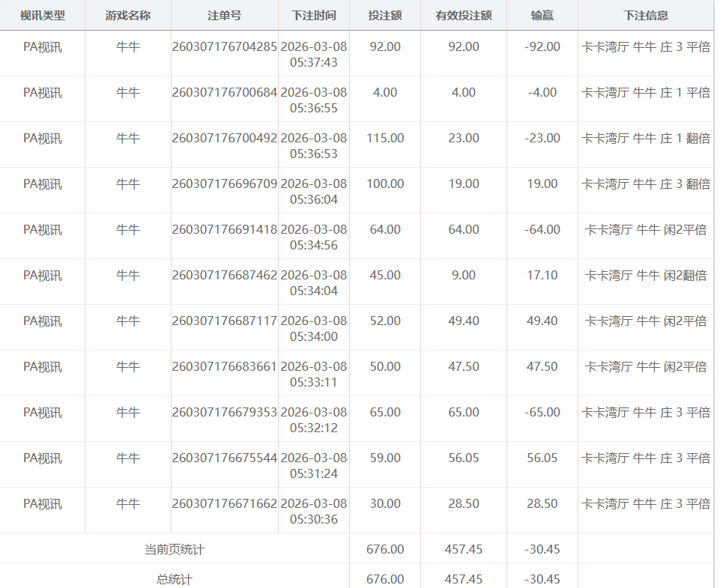Image resolution: width=723 pixels, height=588 pixels.
Task: Select order number 260307176700492
Action: point(225,138)
